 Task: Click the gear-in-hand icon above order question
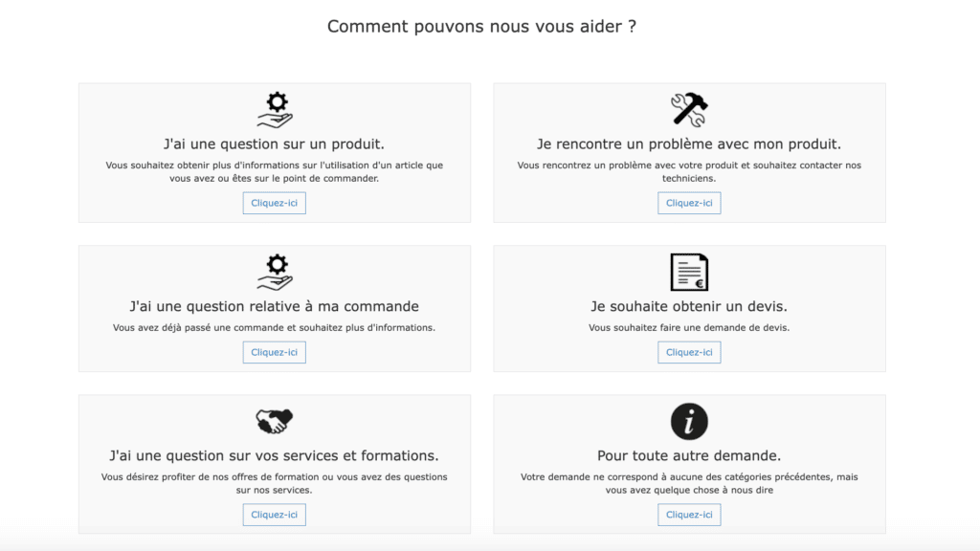275,272
